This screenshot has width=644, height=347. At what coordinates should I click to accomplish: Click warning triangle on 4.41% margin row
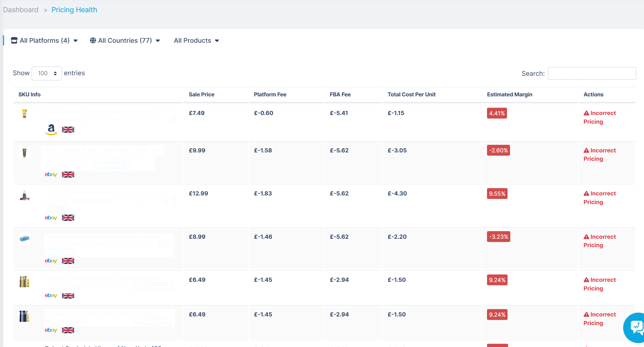click(x=586, y=113)
